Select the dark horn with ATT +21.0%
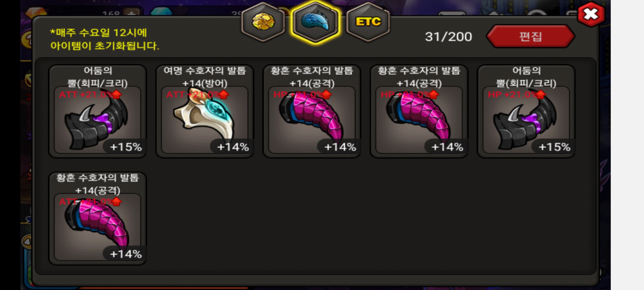 (97, 119)
